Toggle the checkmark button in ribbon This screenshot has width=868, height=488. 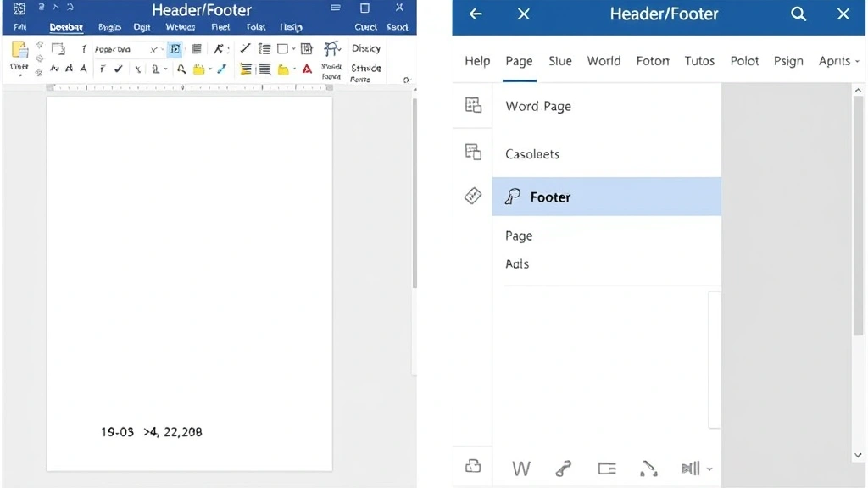coord(119,69)
